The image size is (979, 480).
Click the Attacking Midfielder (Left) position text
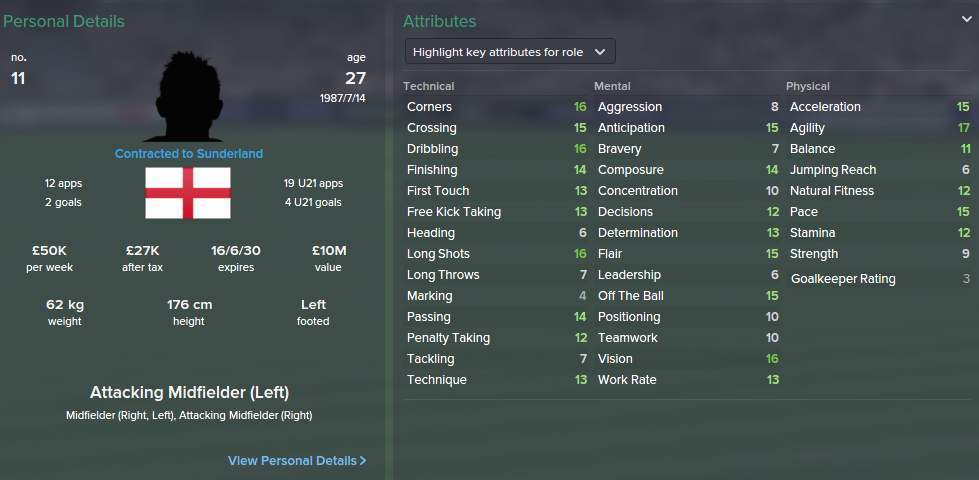[189, 392]
